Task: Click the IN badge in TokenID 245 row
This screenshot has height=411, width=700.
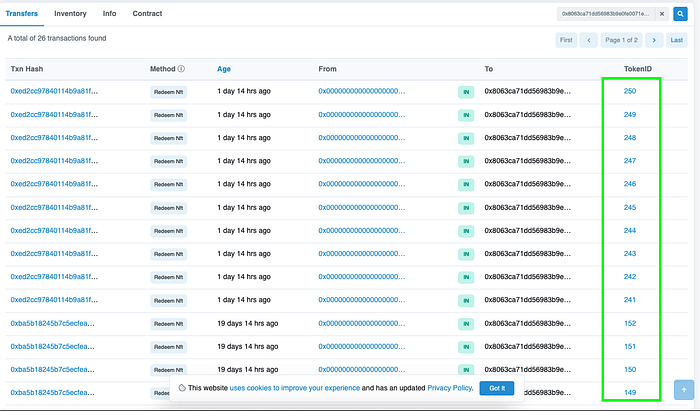Action: [466, 208]
